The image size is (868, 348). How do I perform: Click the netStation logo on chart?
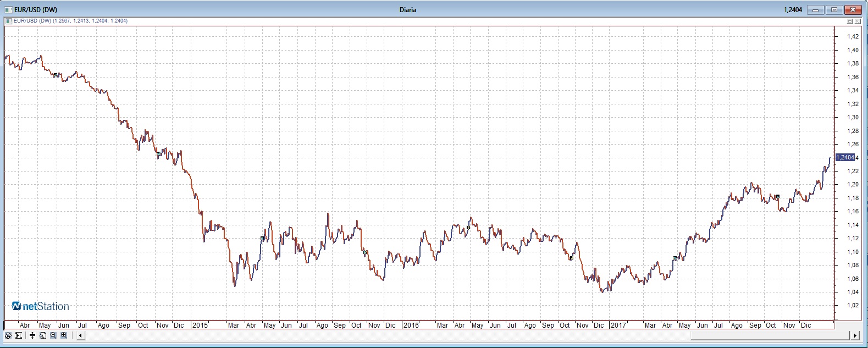tap(41, 306)
